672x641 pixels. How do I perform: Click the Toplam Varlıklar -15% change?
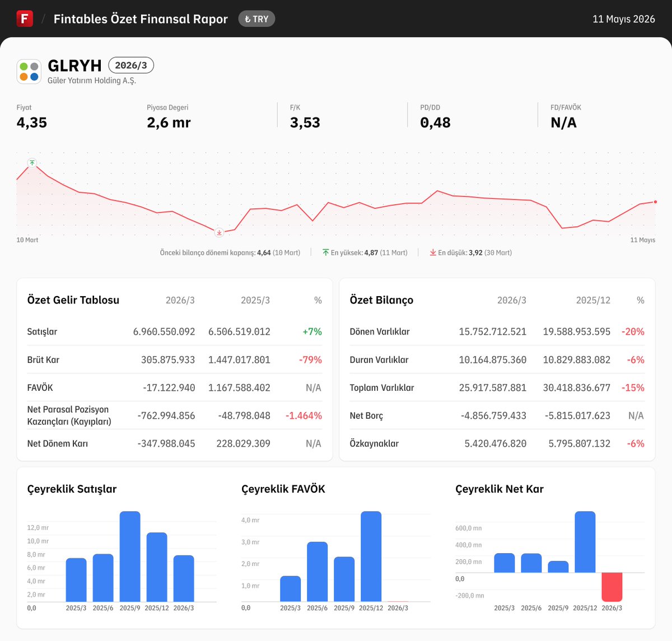[633, 387]
